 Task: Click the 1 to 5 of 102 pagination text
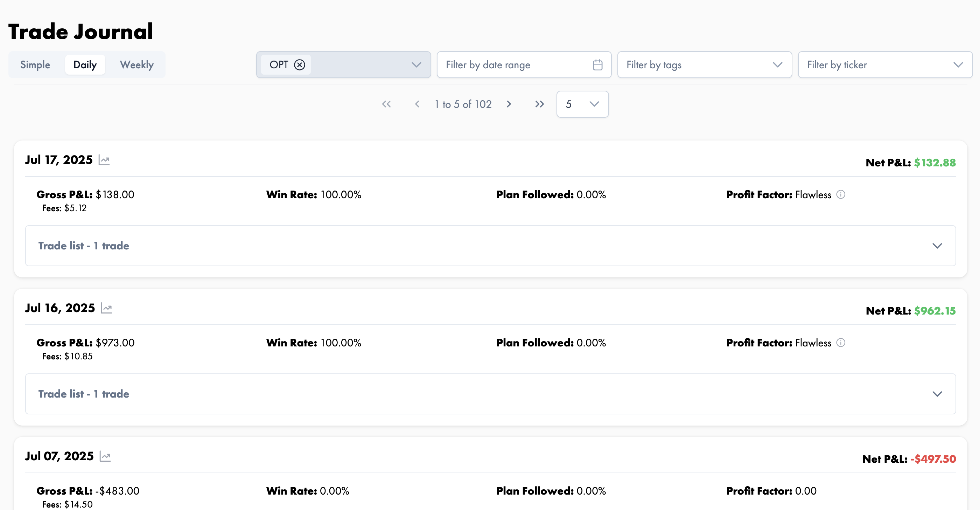(463, 104)
